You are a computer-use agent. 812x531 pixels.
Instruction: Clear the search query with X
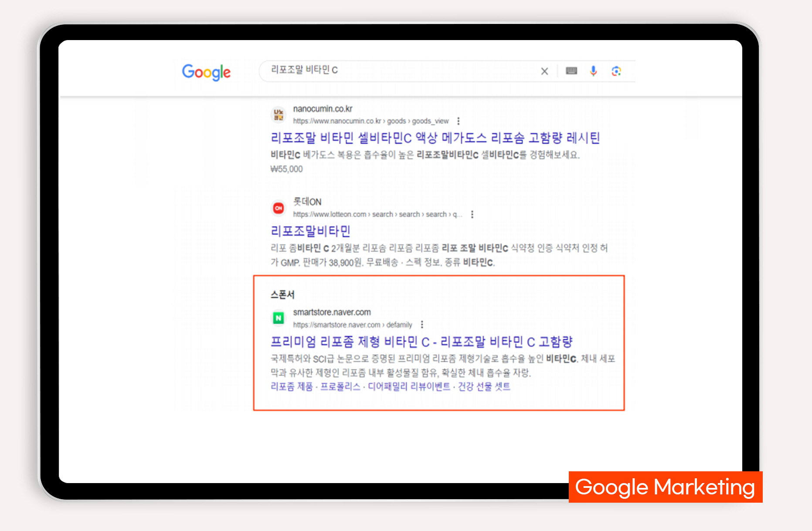point(544,71)
